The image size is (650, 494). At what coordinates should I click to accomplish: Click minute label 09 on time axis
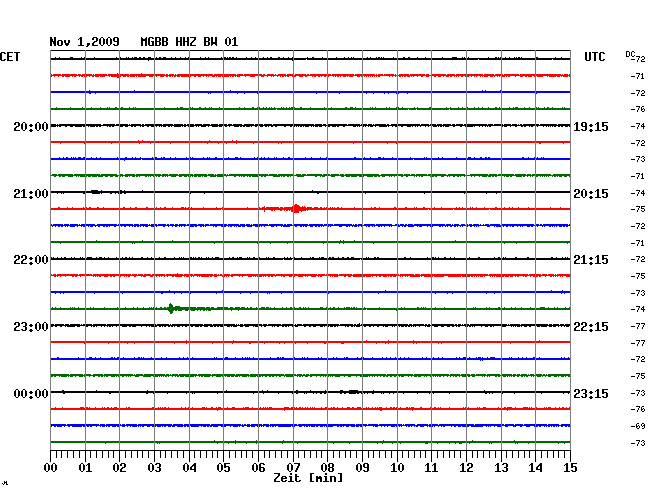point(362,468)
